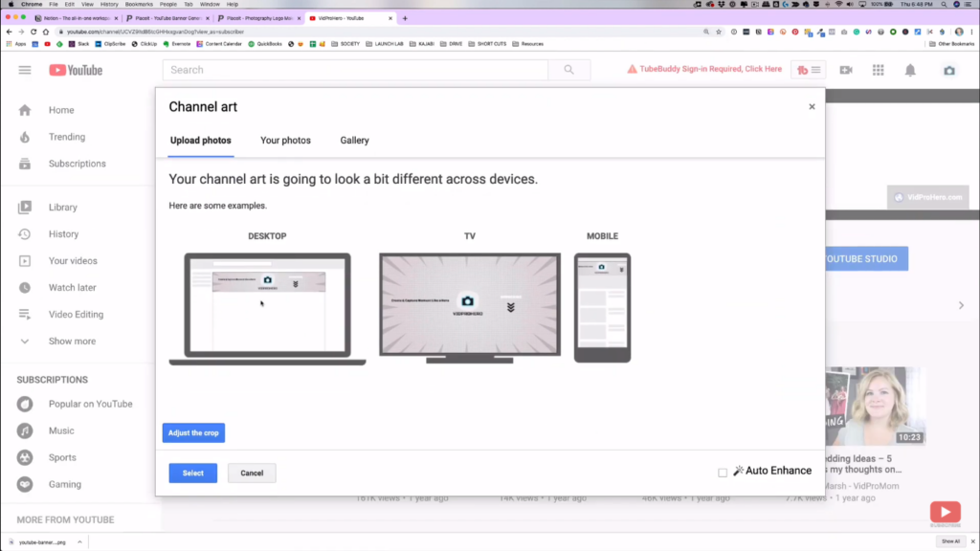Click the Desktop preview image
The width and height of the screenshot is (980, 551).
click(x=268, y=309)
